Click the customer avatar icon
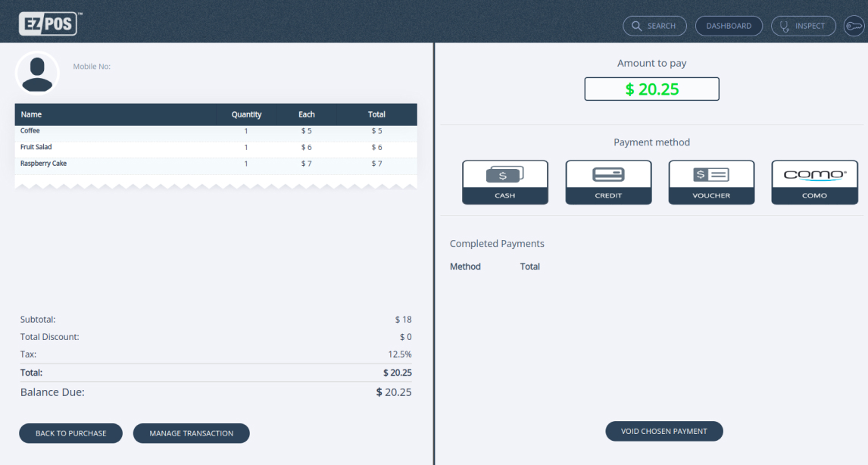 (37, 73)
